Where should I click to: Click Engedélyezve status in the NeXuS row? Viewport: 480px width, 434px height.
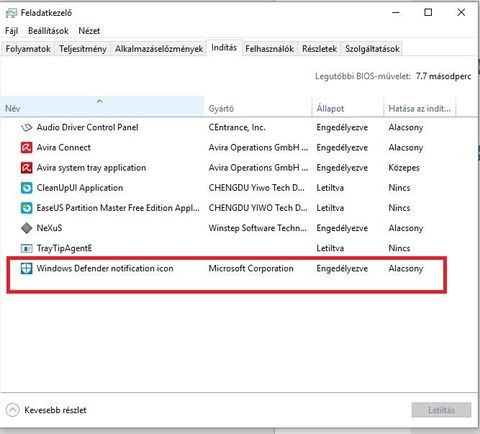342,228
